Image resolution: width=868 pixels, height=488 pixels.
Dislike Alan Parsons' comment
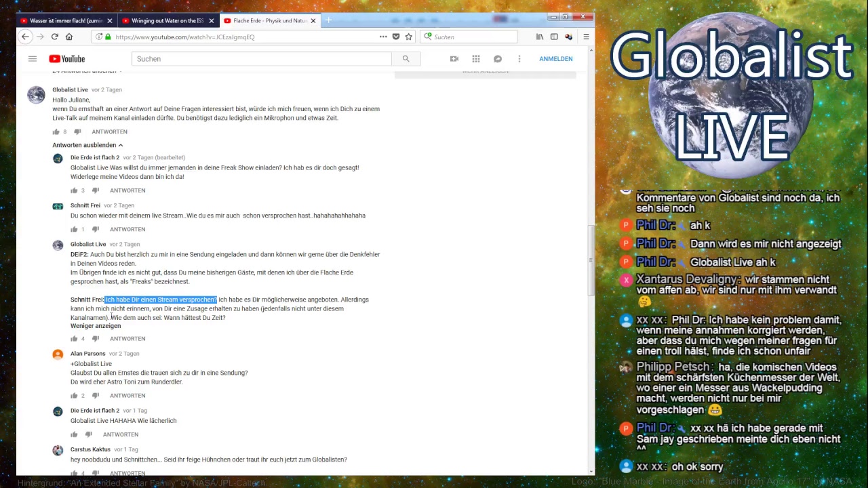(x=96, y=396)
